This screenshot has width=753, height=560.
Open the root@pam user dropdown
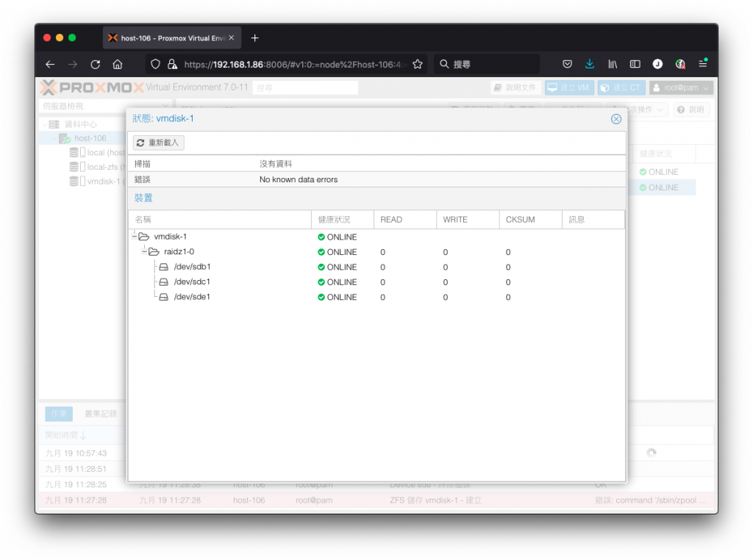tap(681, 87)
